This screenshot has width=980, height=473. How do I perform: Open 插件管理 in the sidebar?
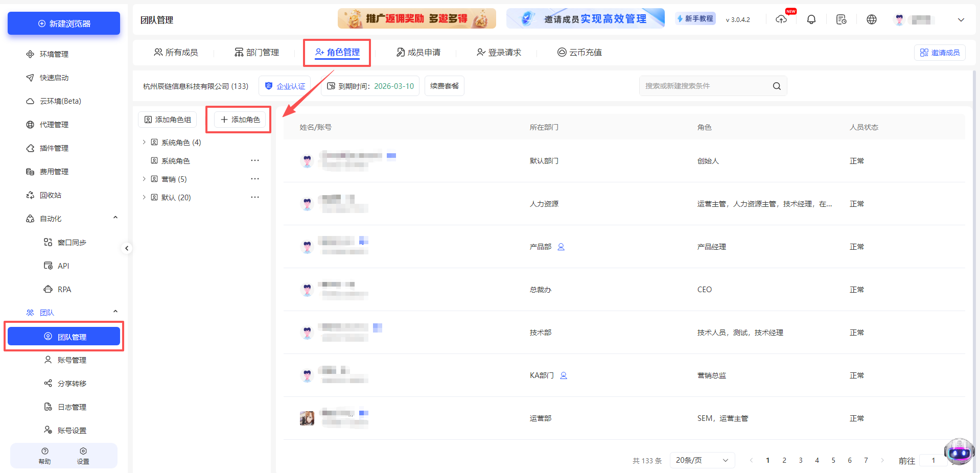[53, 148]
